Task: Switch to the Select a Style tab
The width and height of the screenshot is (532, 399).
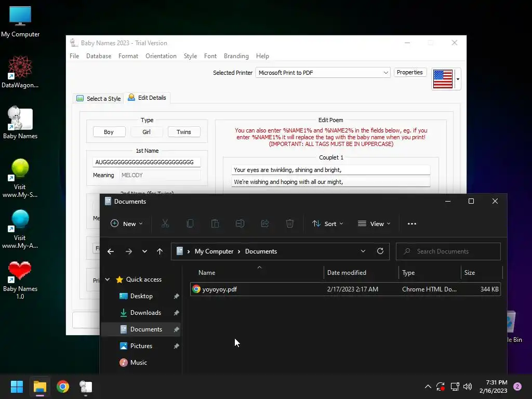Action: point(98,98)
